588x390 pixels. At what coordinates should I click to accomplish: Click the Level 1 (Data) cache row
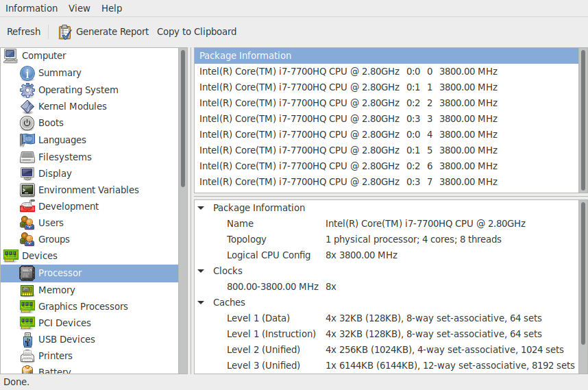pos(387,318)
